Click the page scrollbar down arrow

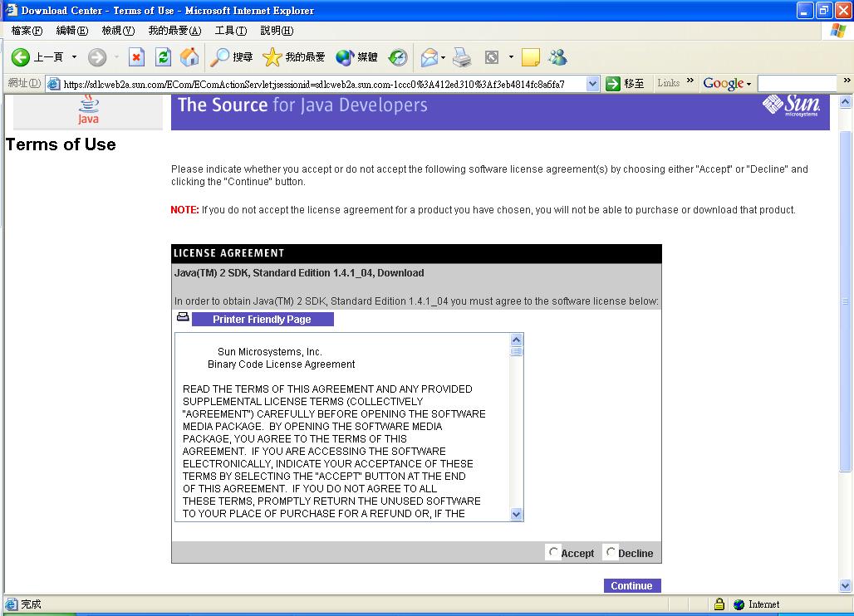845,586
